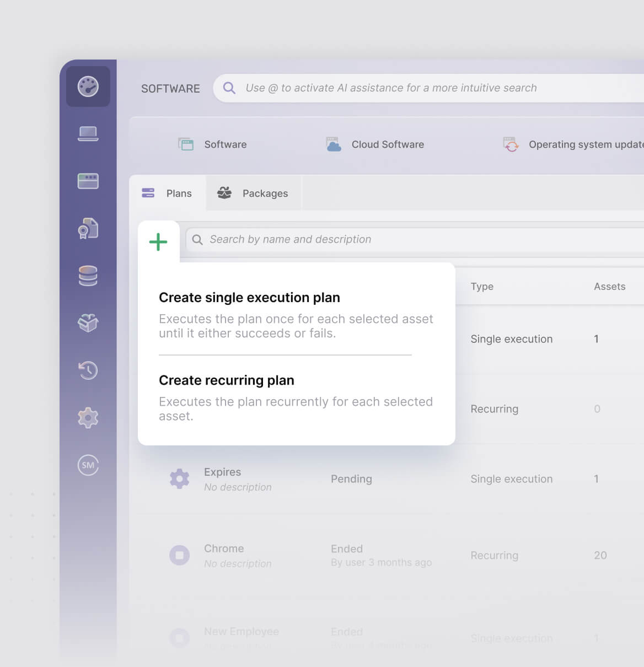Open the Cloud Software section
Screen dimensions: 644x667
point(375,144)
